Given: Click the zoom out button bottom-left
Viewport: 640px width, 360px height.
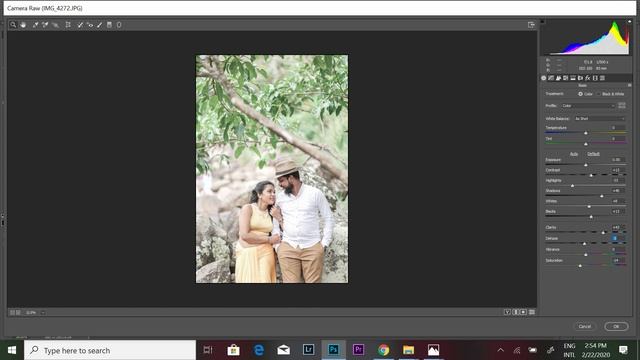Looking at the screenshot, I should coord(12,313).
